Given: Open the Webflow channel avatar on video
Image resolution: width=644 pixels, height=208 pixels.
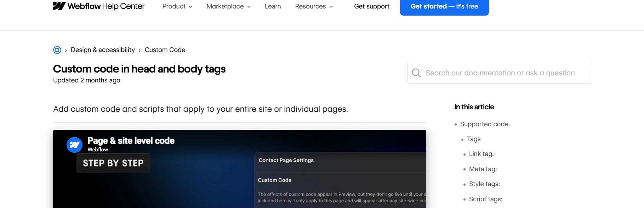Looking at the screenshot, I should pyautogui.click(x=74, y=145).
